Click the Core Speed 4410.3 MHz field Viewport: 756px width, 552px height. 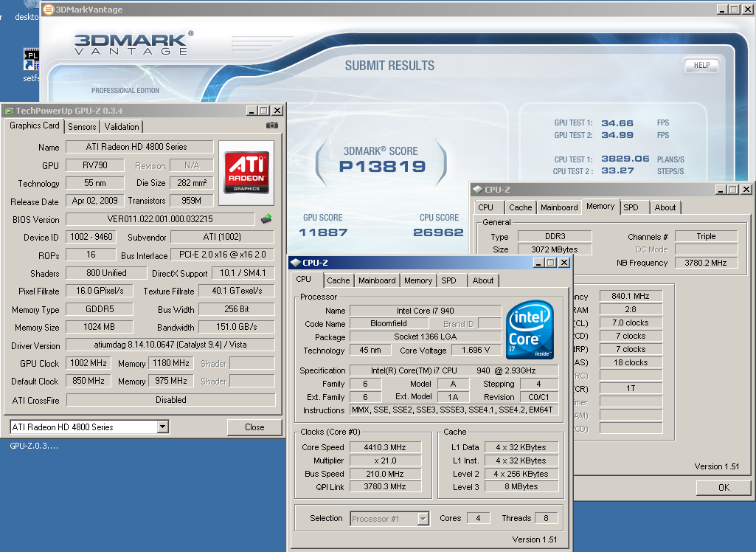click(385, 447)
